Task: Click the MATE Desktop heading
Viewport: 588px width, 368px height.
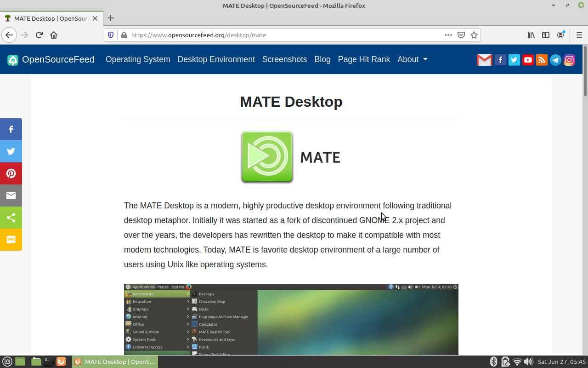Action: click(x=291, y=102)
